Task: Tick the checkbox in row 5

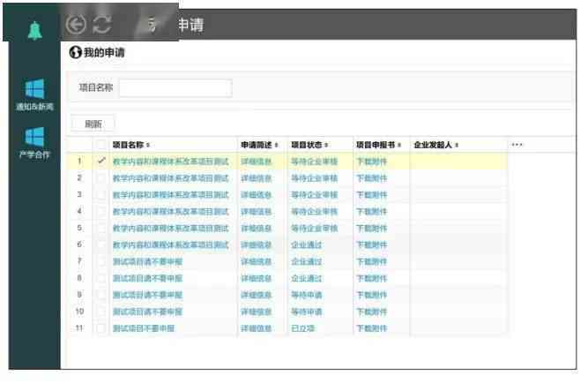Action: click(100, 228)
